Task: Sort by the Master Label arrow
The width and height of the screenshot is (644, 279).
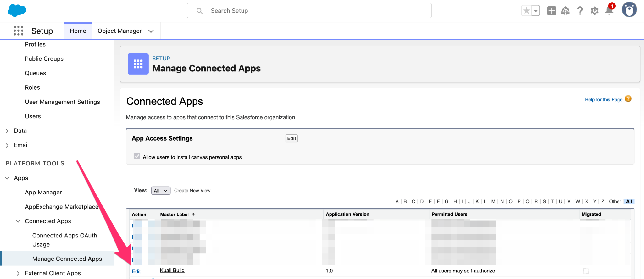Action: [x=194, y=214]
